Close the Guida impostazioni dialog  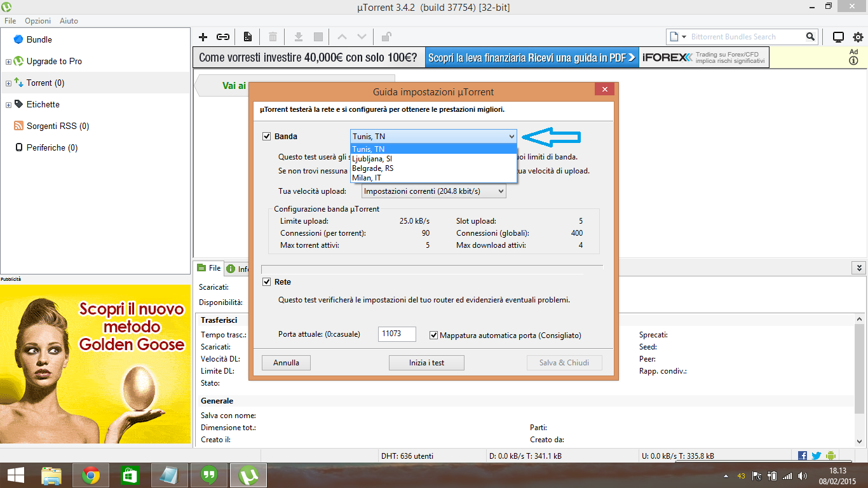pyautogui.click(x=604, y=90)
